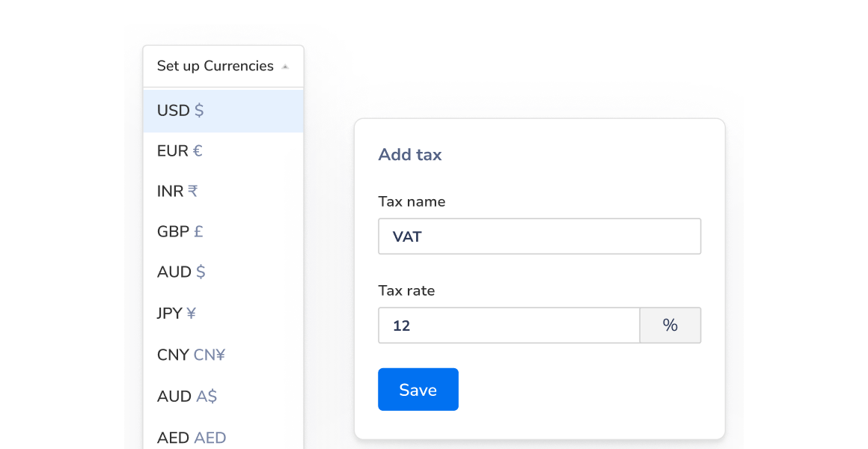
Task: Choose the AUD A$ option
Action: (223, 396)
